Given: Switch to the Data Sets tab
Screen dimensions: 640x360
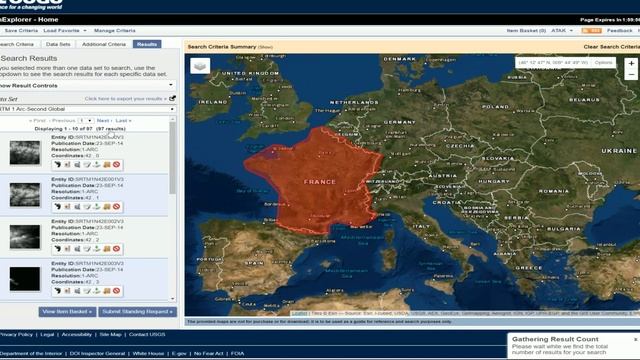Looking at the screenshot, I should [58, 44].
